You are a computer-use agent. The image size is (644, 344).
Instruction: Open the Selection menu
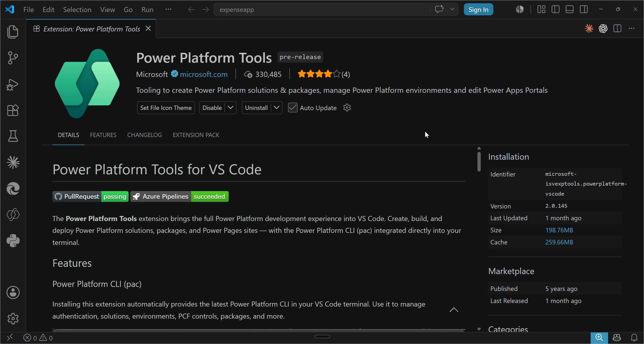(77, 10)
